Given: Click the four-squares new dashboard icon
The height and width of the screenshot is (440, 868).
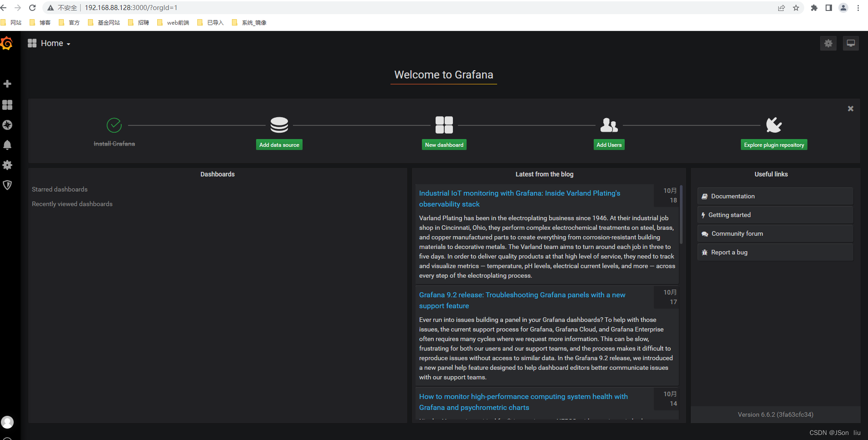Looking at the screenshot, I should click(444, 125).
